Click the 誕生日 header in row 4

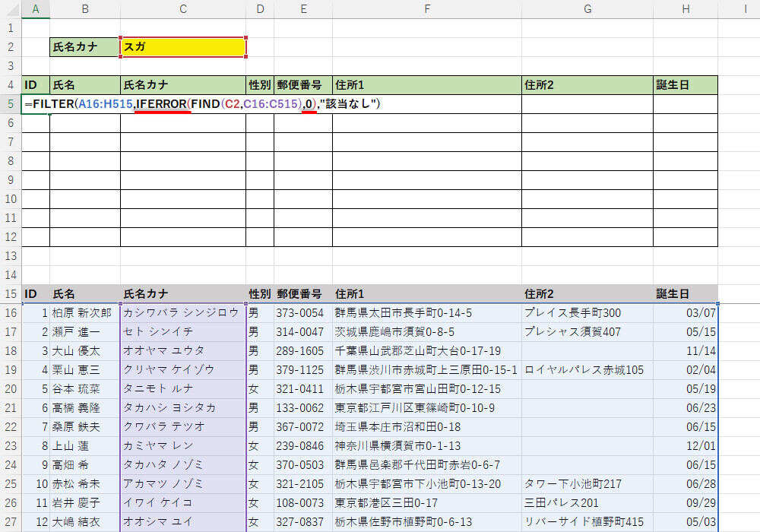[x=686, y=85]
